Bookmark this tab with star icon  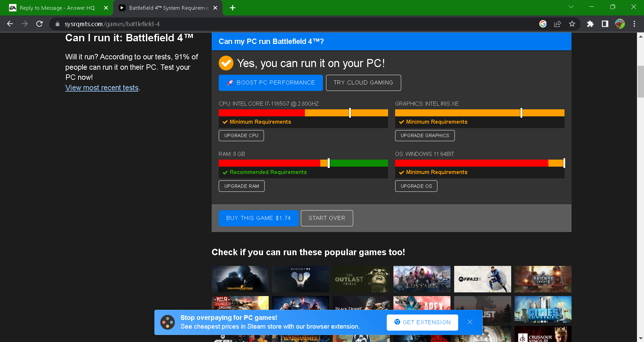click(x=572, y=24)
